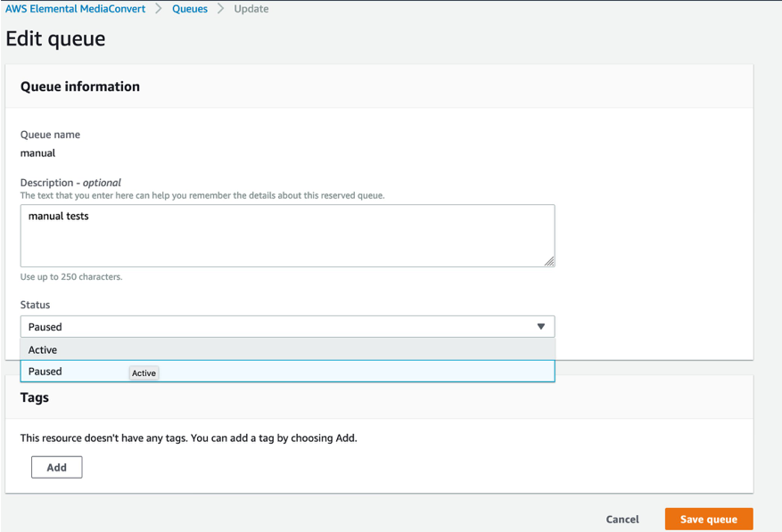Cancel editing the queue
The image size is (782, 532).
tap(621, 520)
